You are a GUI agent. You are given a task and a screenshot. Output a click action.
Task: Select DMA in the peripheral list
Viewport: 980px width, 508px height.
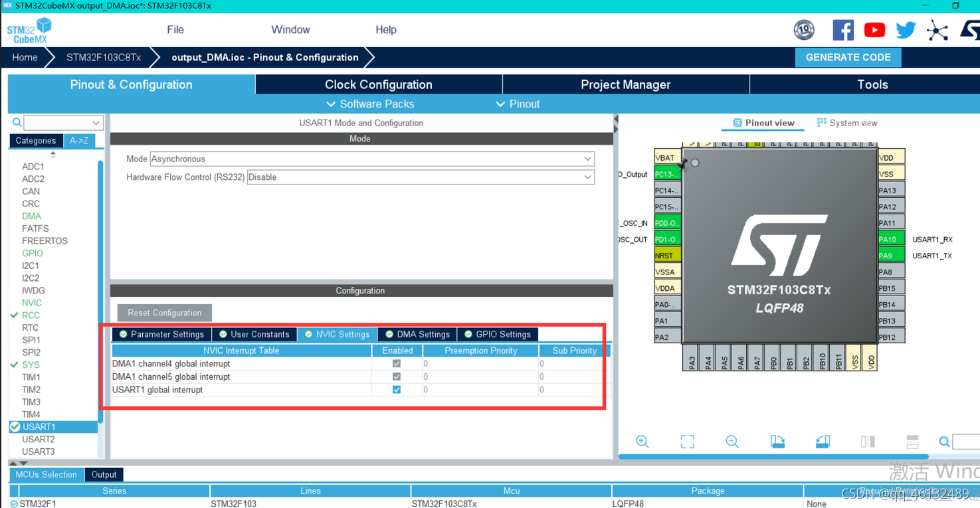[31, 216]
